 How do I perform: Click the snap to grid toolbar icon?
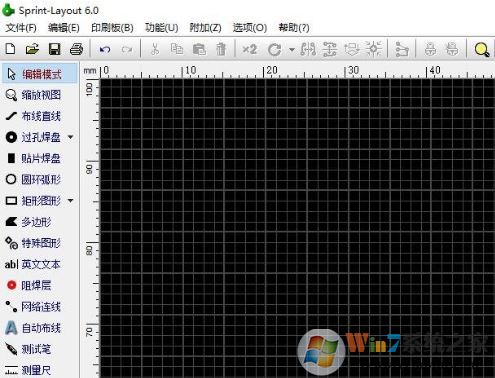point(374,49)
